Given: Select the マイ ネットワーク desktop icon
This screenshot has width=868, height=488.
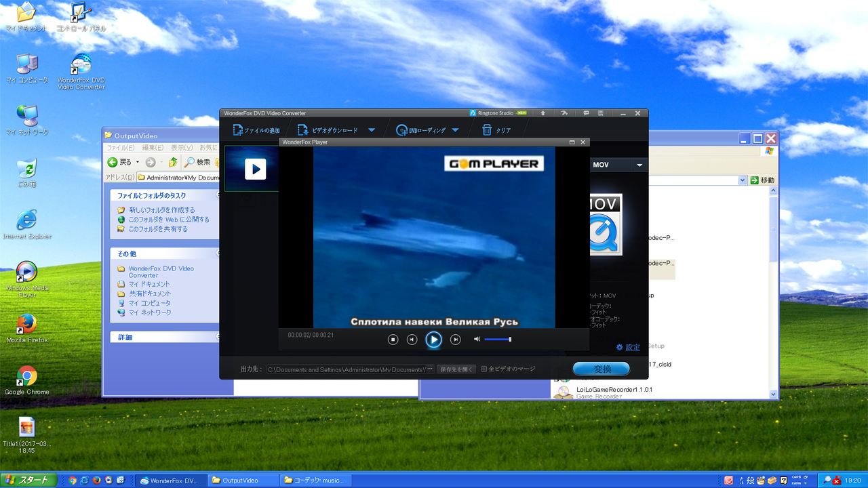Looking at the screenshot, I should [26, 121].
